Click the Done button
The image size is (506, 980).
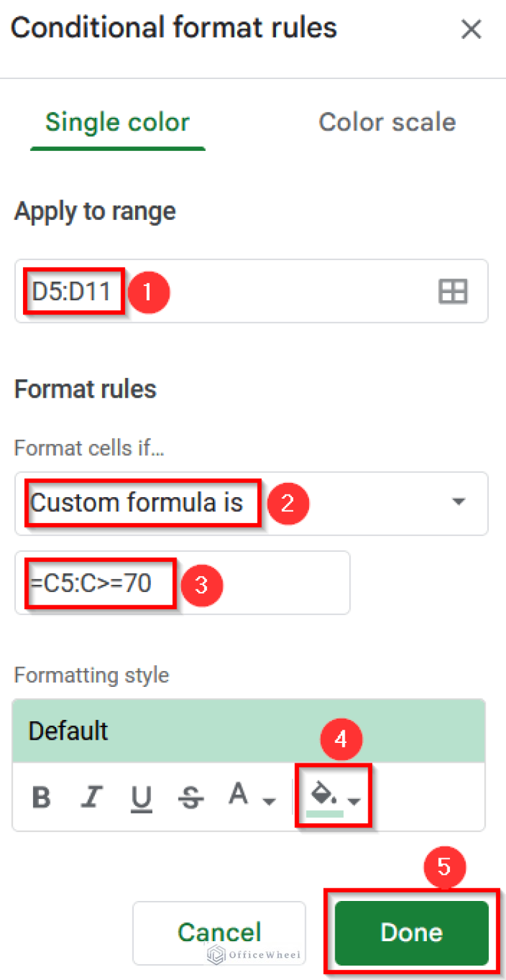[411, 933]
